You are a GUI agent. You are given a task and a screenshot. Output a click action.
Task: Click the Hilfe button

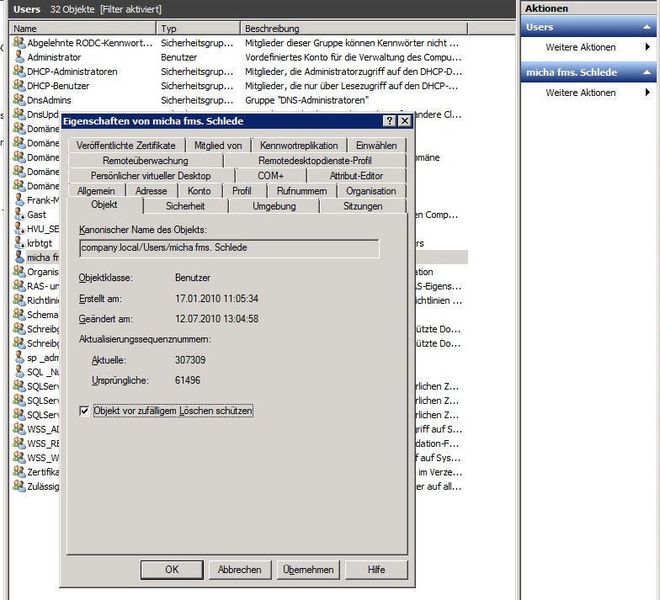click(x=376, y=569)
